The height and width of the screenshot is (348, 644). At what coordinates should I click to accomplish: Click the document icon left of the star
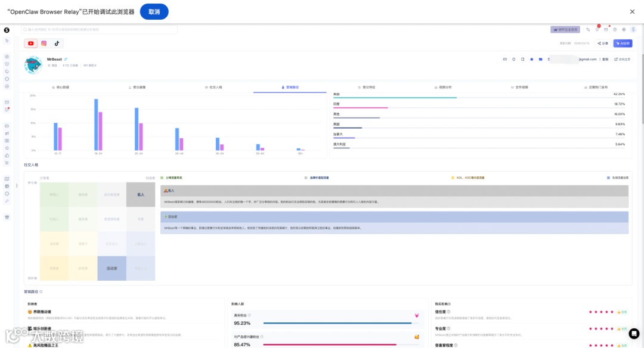pos(522,59)
